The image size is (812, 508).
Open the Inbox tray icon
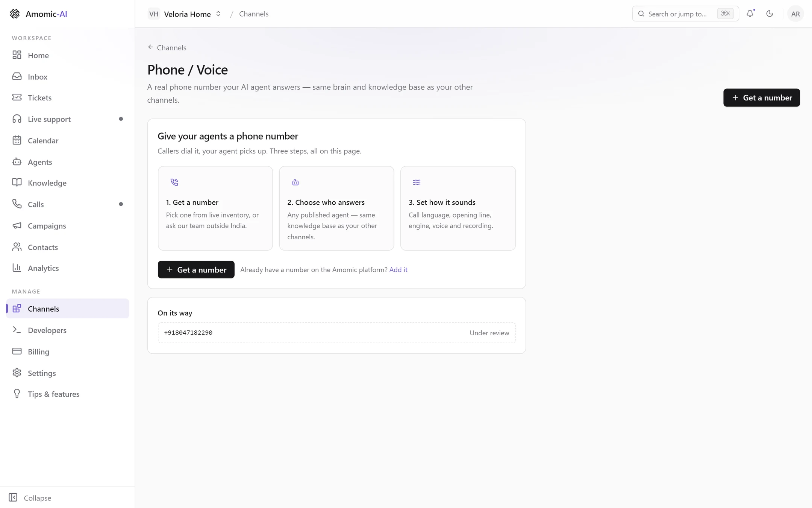pos(17,76)
